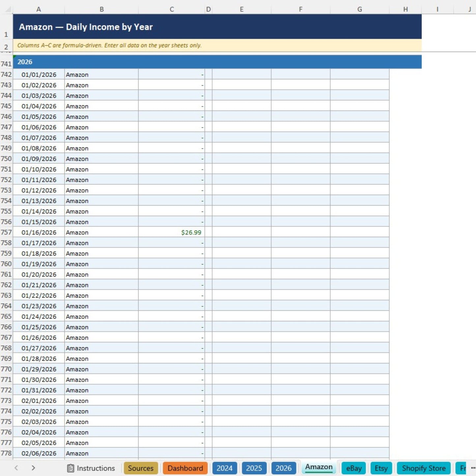Click Amazon cell in row 742
Viewport: 476px width, 476px height.
(x=101, y=74)
